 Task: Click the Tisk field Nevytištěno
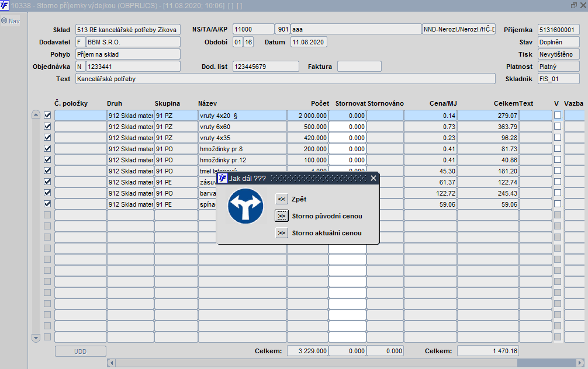[558, 54]
